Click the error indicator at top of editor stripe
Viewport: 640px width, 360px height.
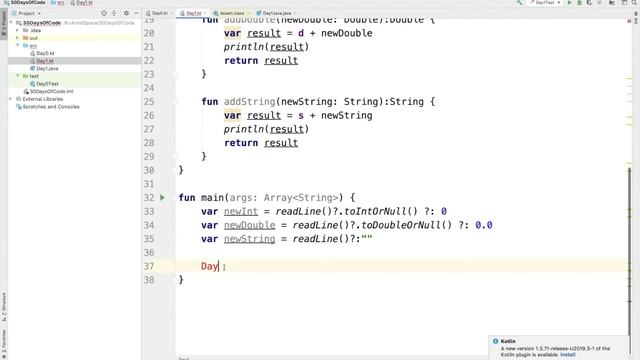point(629,20)
